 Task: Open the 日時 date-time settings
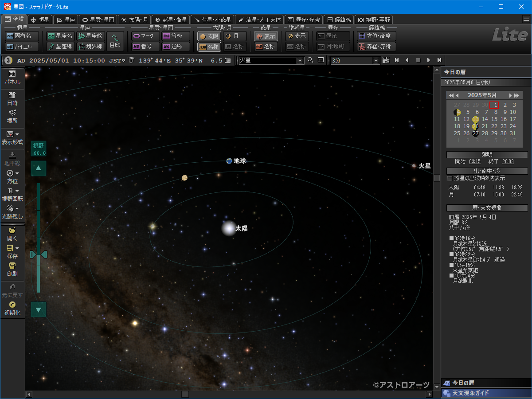point(12,98)
